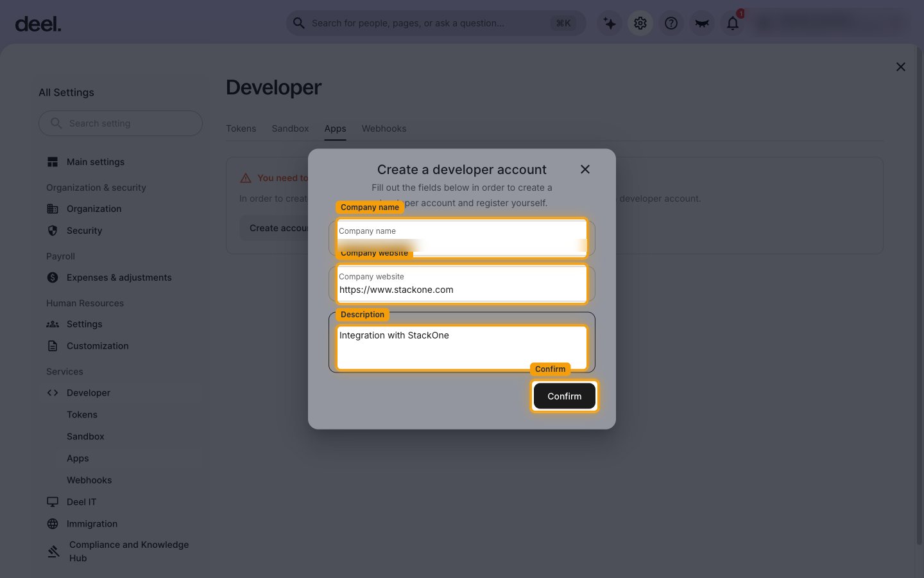The height and width of the screenshot is (578, 924).
Task: Switch to the Webhooks tab
Action: pos(384,128)
